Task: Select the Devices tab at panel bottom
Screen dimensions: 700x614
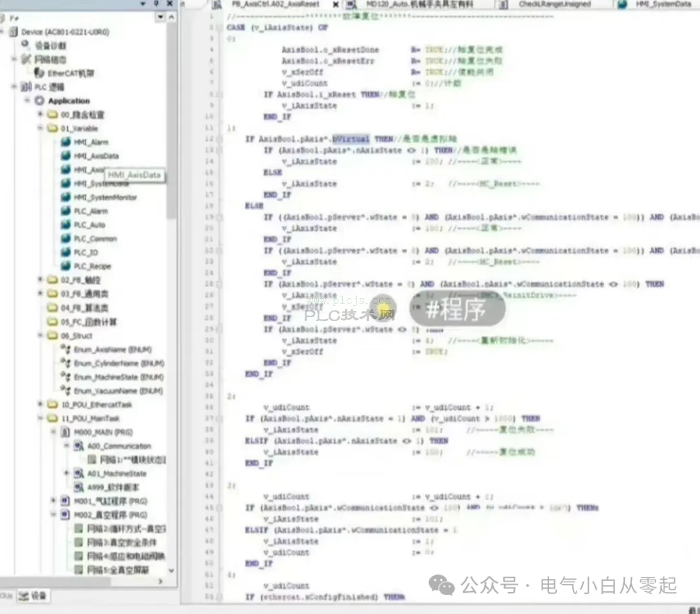Action: click(x=34, y=596)
